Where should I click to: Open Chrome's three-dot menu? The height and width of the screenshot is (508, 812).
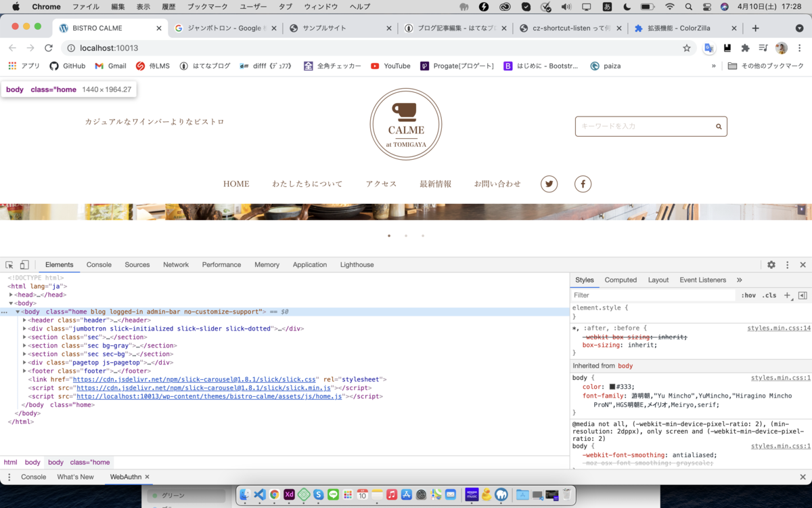pos(799,48)
